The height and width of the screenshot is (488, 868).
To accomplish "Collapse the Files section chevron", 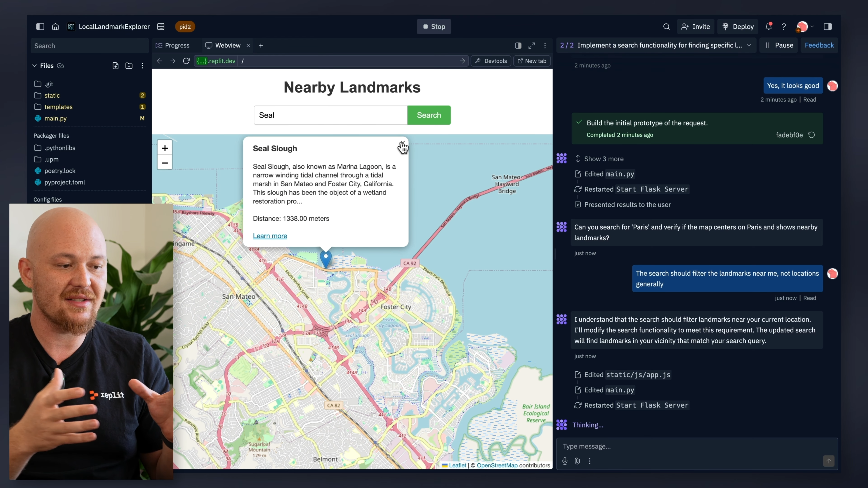I will [34, 66].
